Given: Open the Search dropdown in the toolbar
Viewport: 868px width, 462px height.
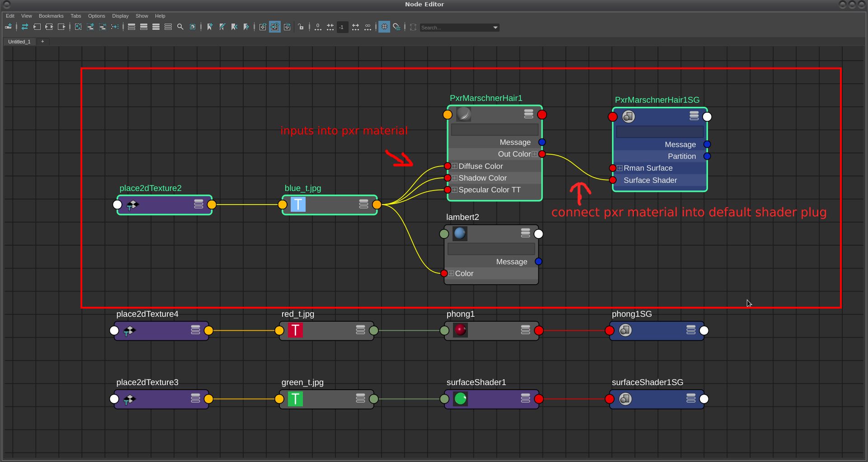Looking at the screenshot, I should tap(495, 27).
